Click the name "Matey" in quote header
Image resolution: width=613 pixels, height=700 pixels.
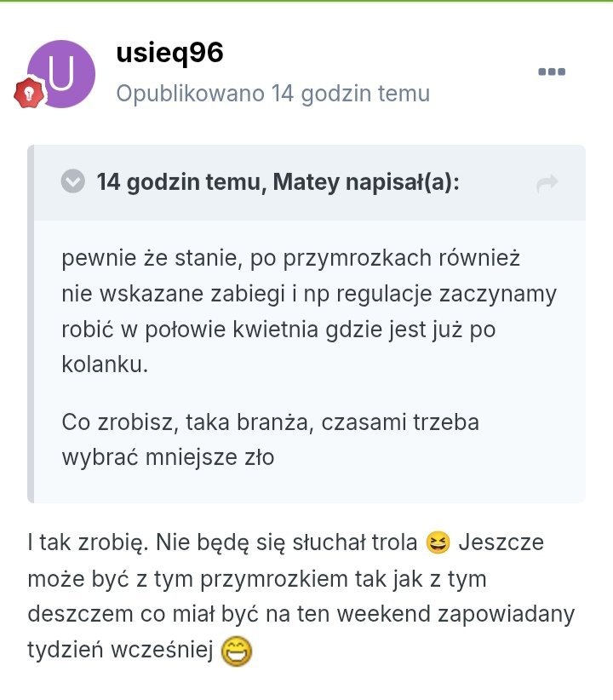coord(302,181)
